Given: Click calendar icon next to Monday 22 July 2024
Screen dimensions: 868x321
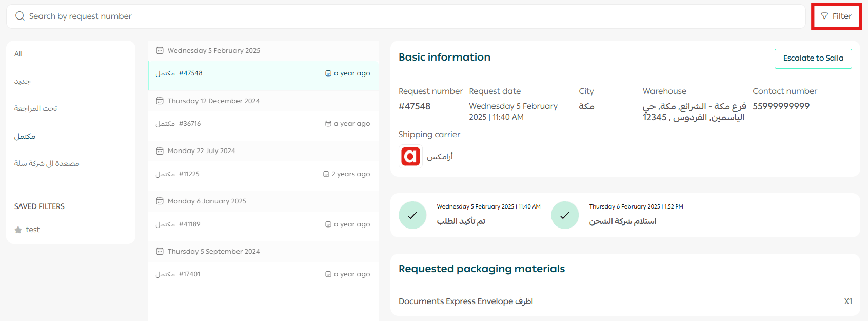Looking at the screenshot, I should tap(160, 151).
